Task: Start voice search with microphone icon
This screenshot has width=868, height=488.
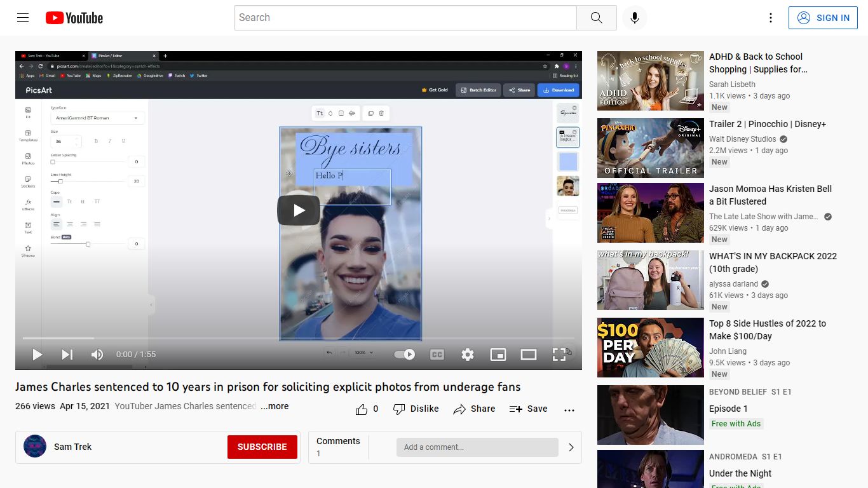Action: pyautogui.click(x=634, y=18)
